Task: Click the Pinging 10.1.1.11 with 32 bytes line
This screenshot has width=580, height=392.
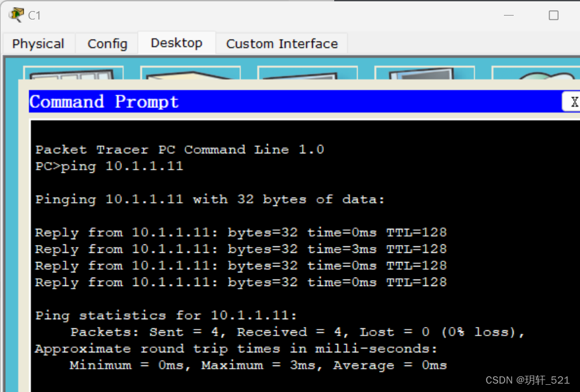Action: point(210,200)
